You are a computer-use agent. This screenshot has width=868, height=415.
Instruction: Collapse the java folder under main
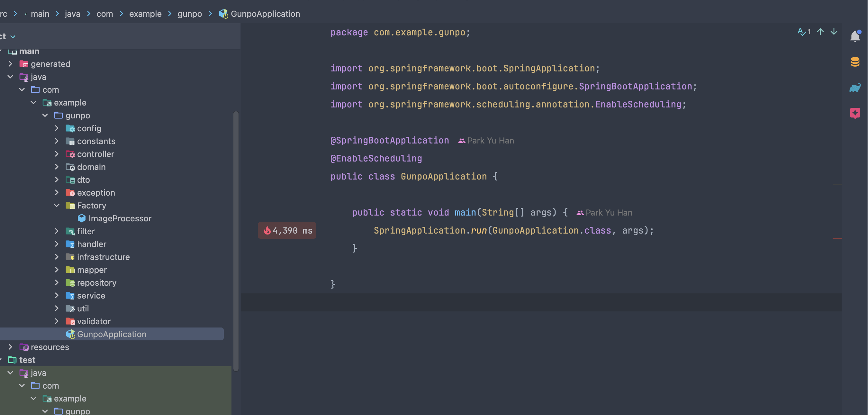pyautogui.click(x=10, y=77)
